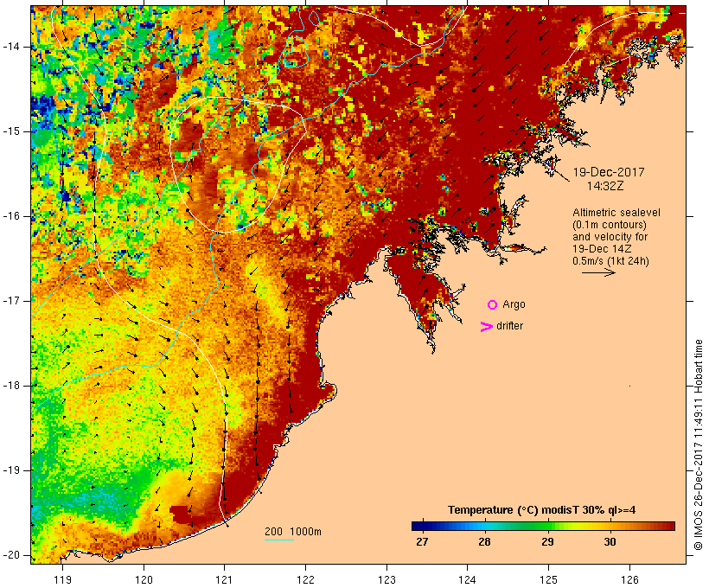Click the '14:32Z' time text
The width and height of the screenshot is (709, 588).
(605, 186)
